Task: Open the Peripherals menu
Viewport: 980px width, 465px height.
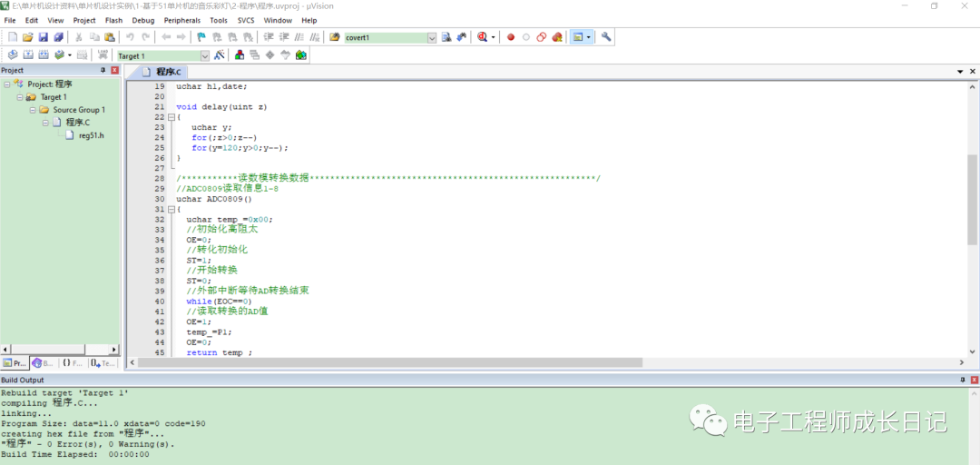Action: 181,20
